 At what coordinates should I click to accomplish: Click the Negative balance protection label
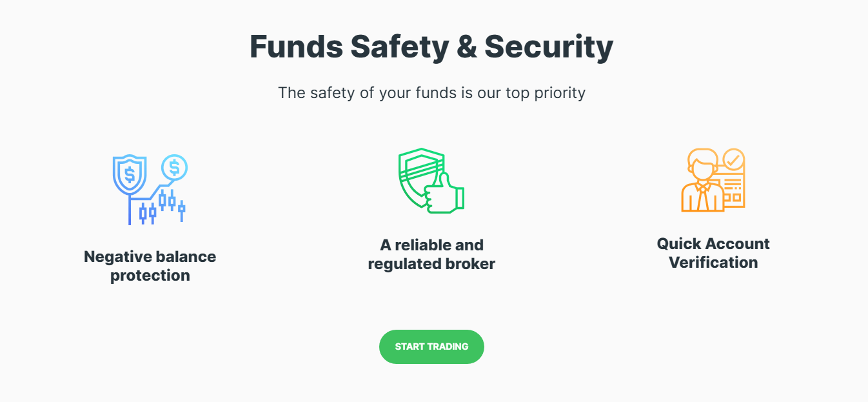click(150, 266)
